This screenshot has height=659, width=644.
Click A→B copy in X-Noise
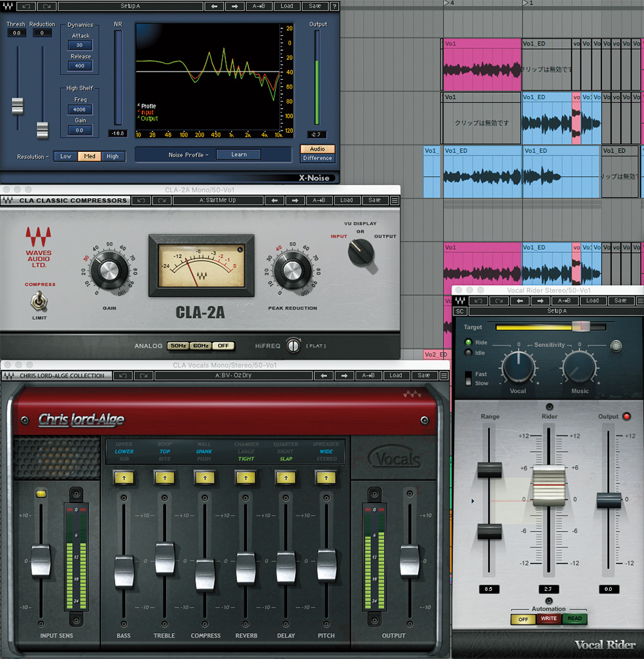coord(259,6)
